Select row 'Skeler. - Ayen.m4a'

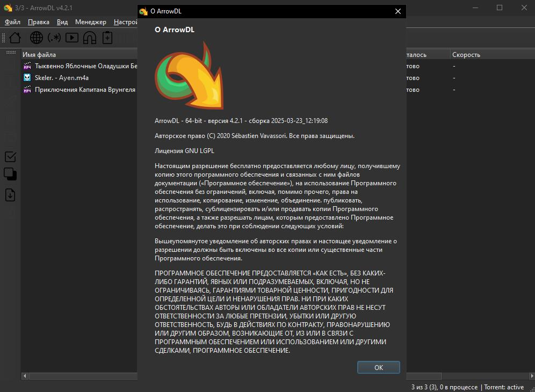click(x=79, y=78)
